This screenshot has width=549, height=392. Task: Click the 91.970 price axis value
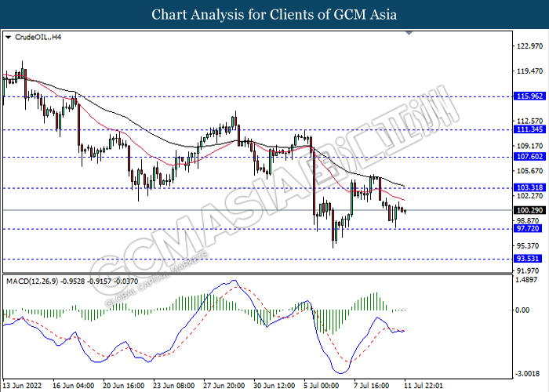pyautogui.click(x=528, y=270)
